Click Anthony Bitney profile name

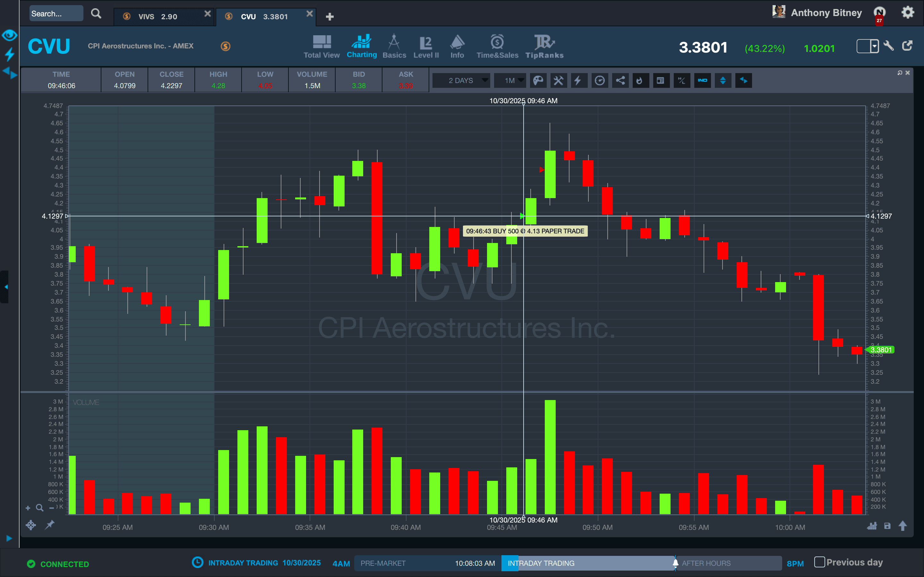click(x=826, y=13)
